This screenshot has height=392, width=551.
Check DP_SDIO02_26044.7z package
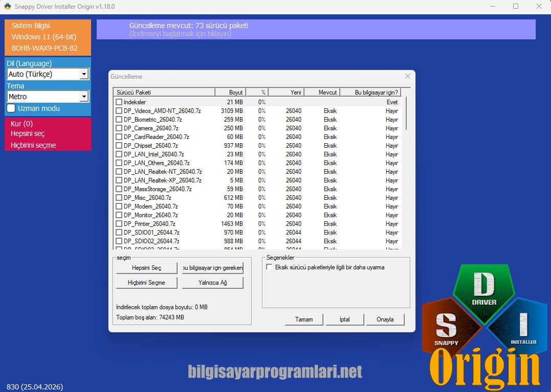(119, 241)
